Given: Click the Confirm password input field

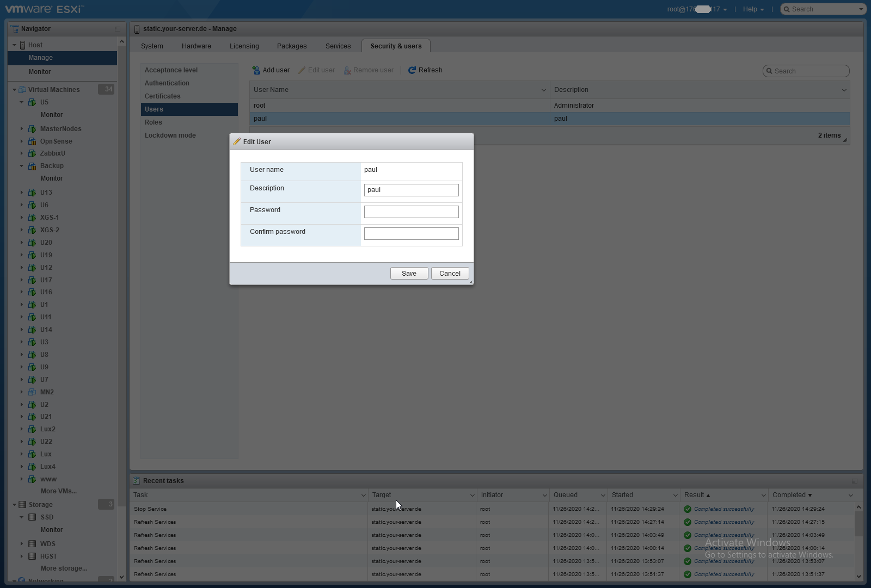Looking at the screenshot, I should 412,233.
